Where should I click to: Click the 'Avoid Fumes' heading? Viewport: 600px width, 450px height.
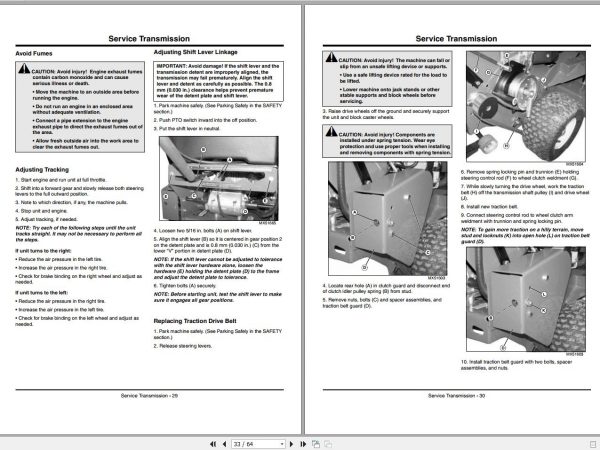[34, 54]
